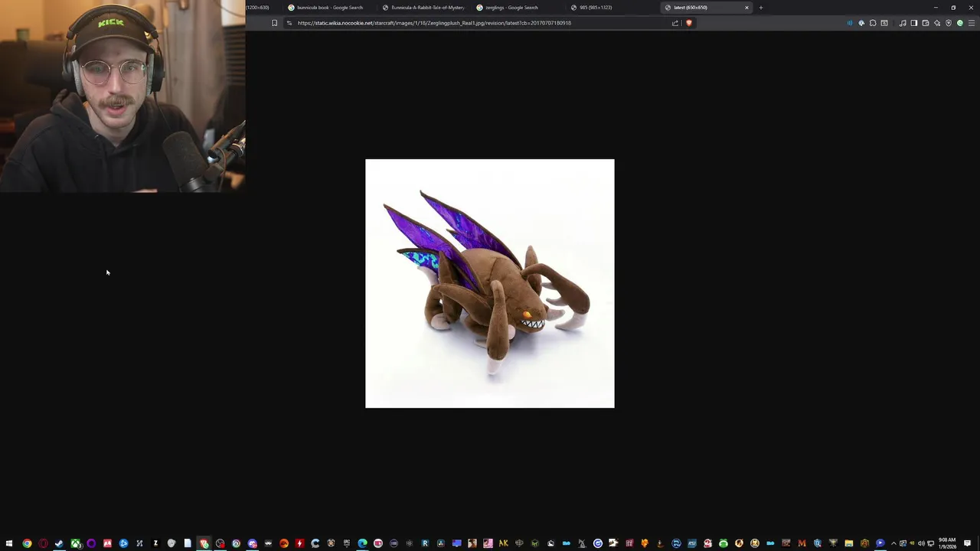The image size is (980, 551).
Task: Open the 'Bunnicula-A-Rabbit-Tale-of-Mystery' tab
Action: 424,8
